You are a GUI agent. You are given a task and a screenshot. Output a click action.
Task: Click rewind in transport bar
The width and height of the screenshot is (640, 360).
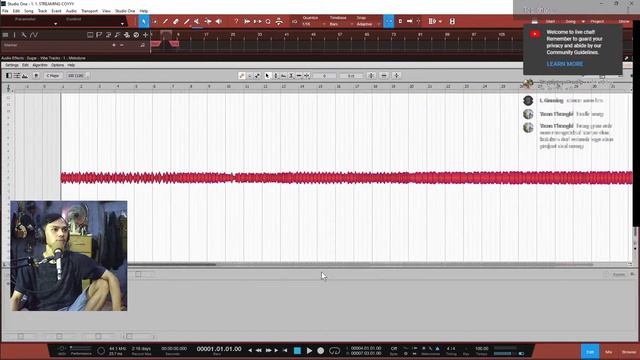click(258, 351)
